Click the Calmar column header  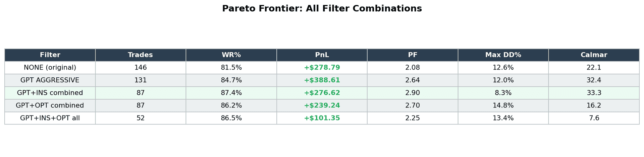coord(594,55)
